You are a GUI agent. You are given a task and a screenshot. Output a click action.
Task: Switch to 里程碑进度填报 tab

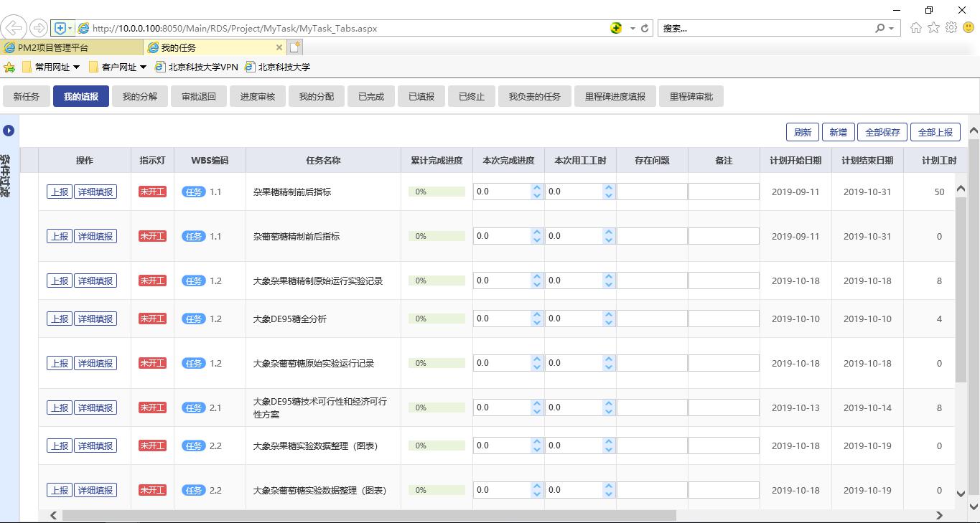[x=615, y=96]
